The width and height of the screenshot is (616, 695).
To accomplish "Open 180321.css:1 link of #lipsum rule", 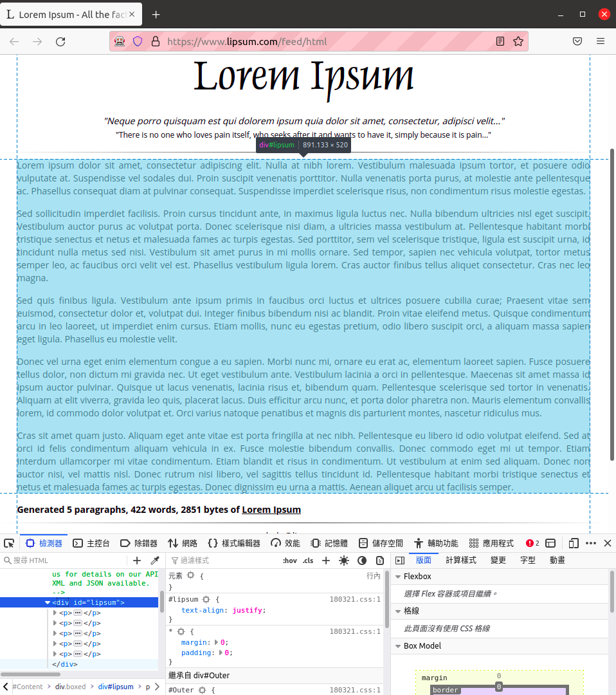I will [355, 599].
